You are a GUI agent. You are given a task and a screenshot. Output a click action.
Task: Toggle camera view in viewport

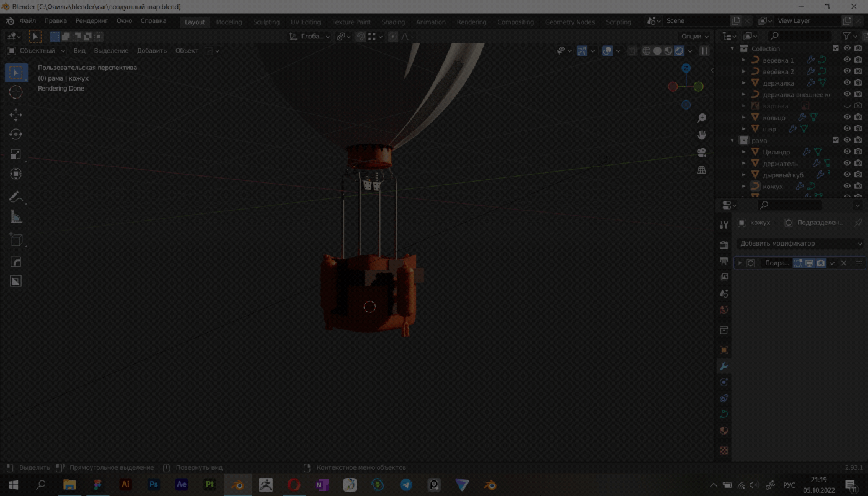click(x=701, y=153)
